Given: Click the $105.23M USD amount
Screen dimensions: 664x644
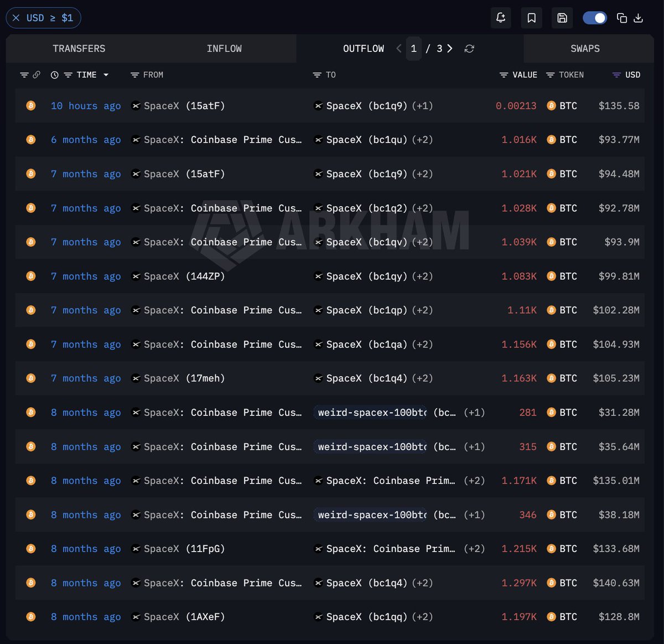Looking at the screenshot, I should tap(616, 378).
